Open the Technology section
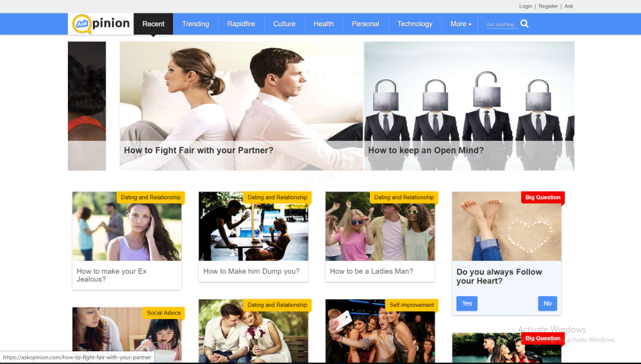Screen dimensions: 641x364 tap(415, 24)
